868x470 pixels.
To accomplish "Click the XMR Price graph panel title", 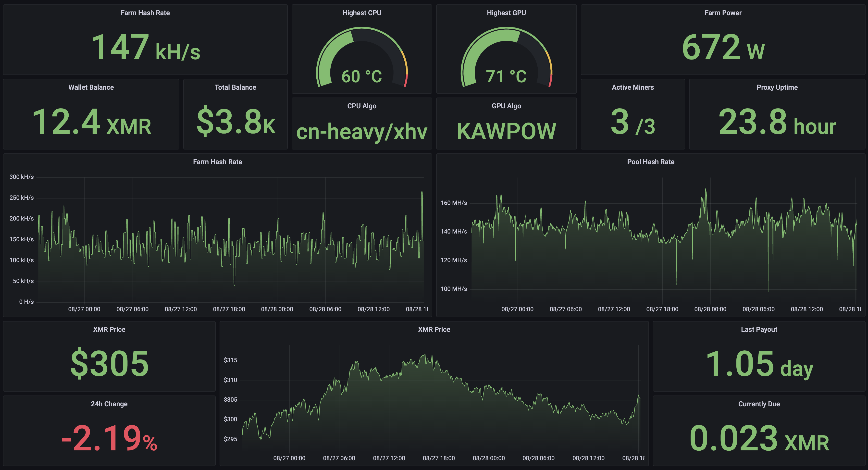I will coord(434,329).
